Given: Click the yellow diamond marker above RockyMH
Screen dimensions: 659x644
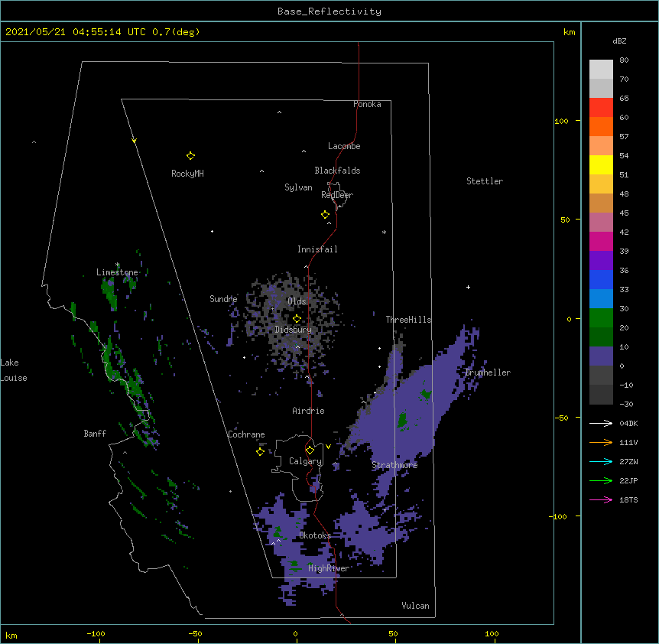Looking at the screenshot, I should click(x=190, y=156).
